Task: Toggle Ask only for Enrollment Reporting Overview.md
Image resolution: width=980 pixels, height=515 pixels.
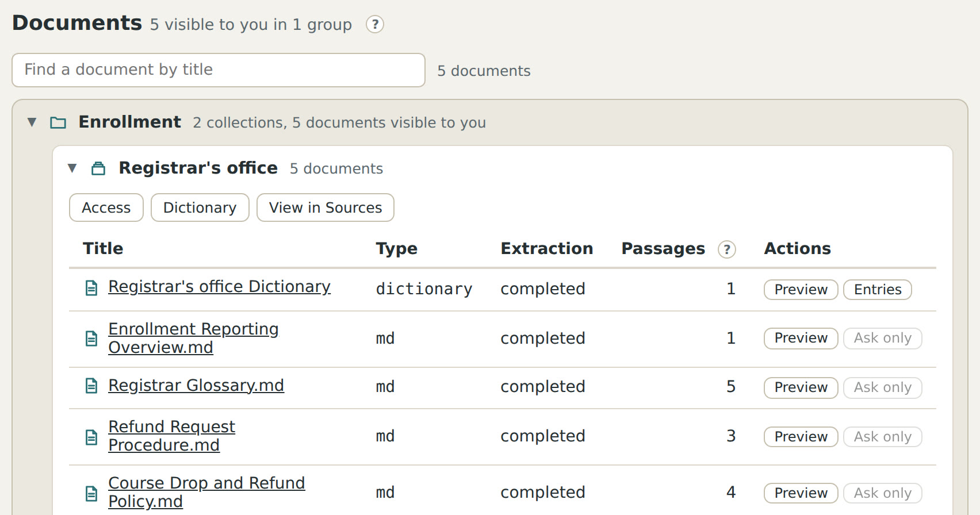Action: (x=883, y=338)
